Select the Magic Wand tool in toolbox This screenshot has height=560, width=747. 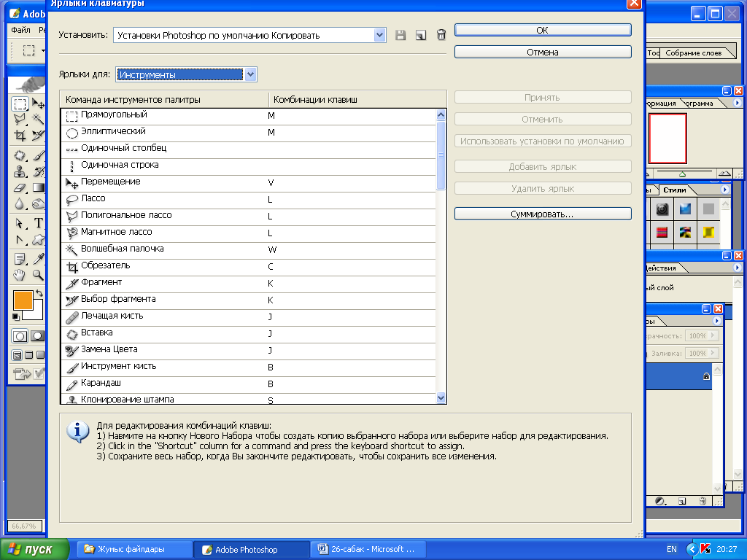tap(38, 119)
